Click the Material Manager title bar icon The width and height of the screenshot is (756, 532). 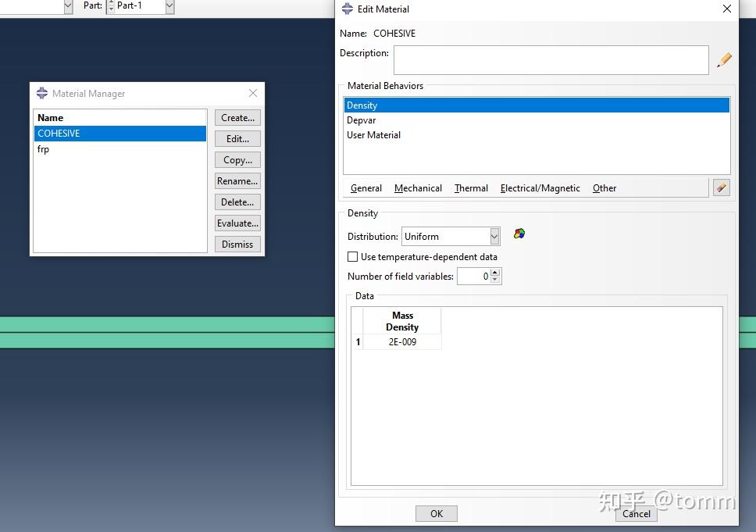click(x=42, y=93)
